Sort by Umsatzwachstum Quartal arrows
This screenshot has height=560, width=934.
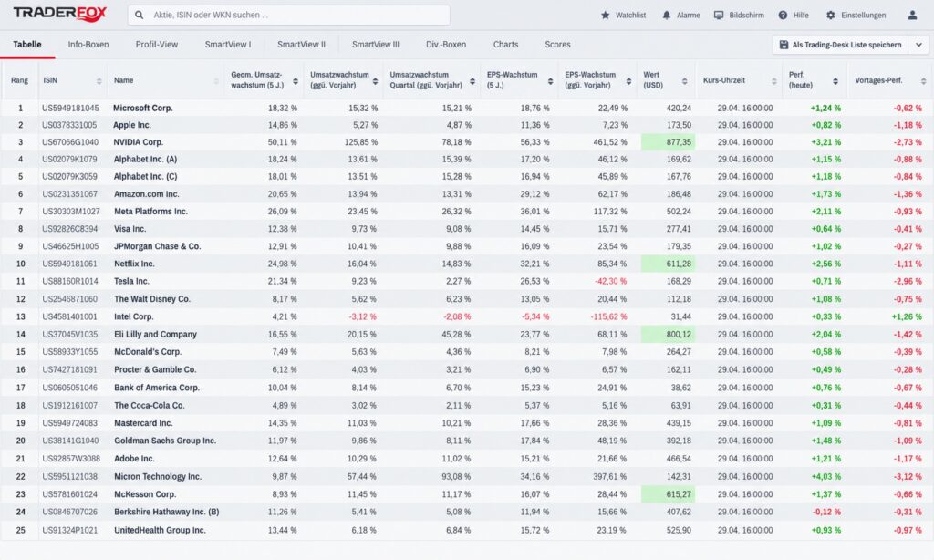coord(472,80)
